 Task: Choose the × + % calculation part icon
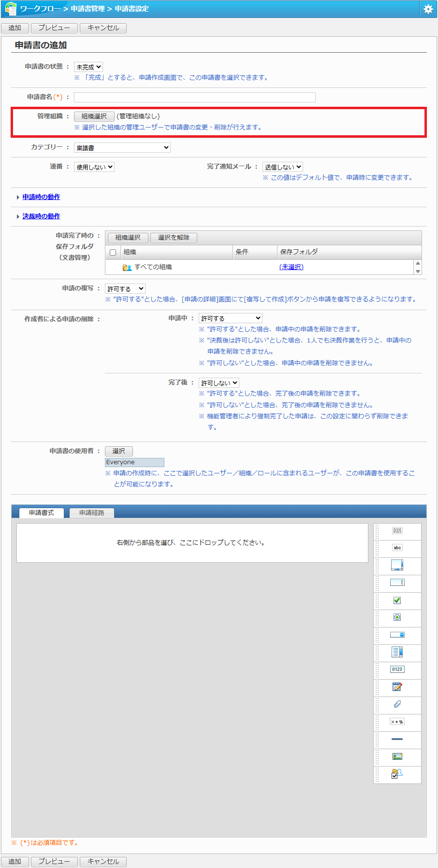397,722
